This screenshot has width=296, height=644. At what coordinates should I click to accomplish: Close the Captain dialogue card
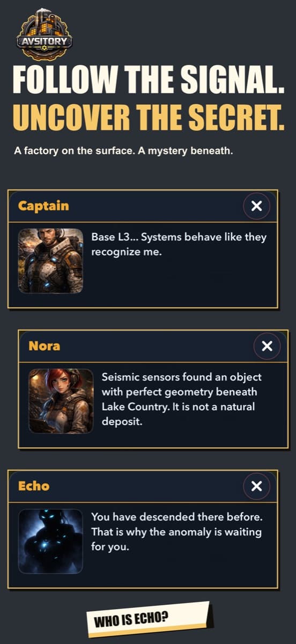[x=256, y=206]
